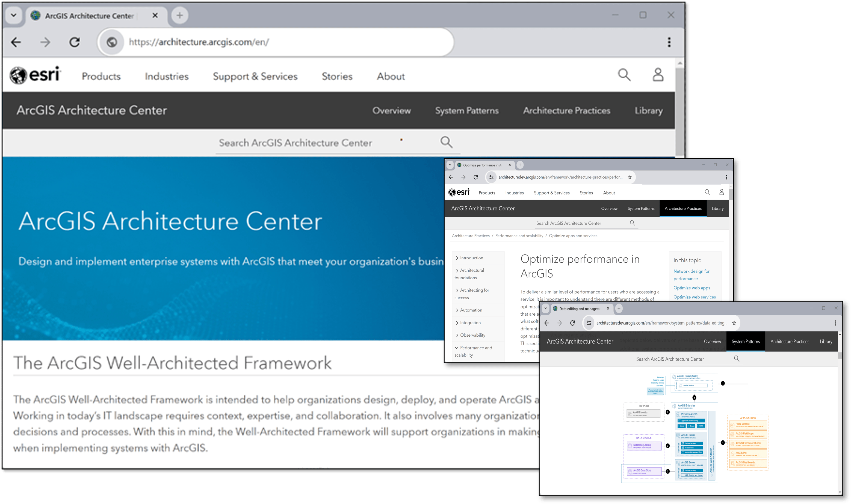Click the site settings icon in the data editing window

click(589, 323)
